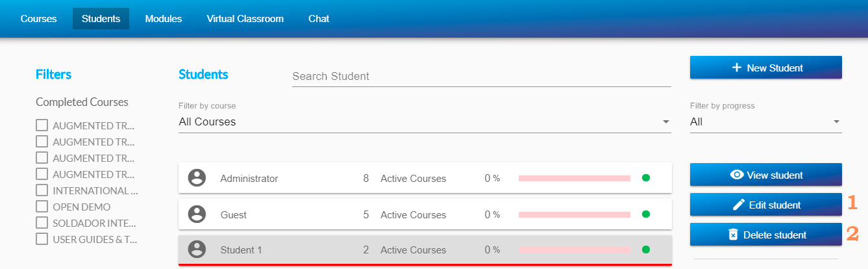Click the plus icon on New Student
868x269 pixels.
tap(736, 68)
